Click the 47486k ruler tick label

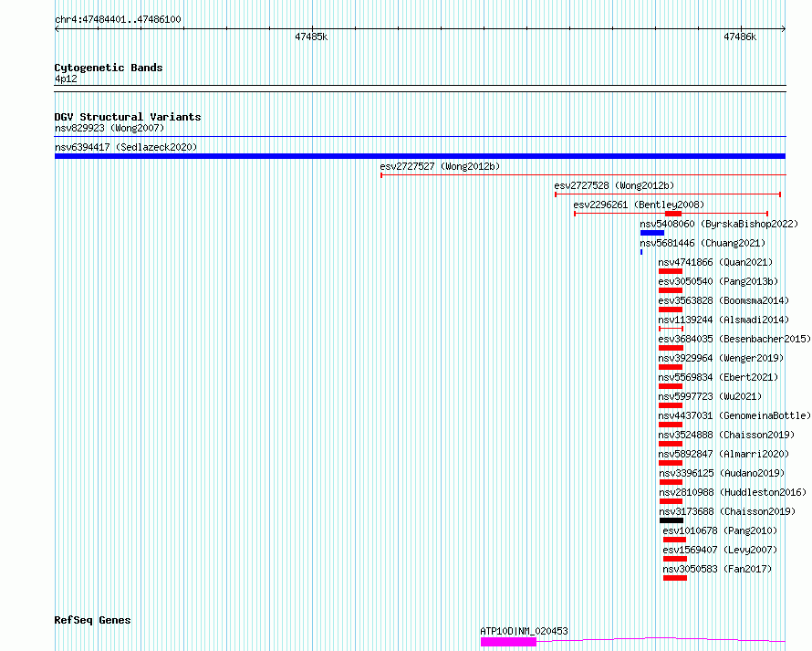(x=740, y=37)
